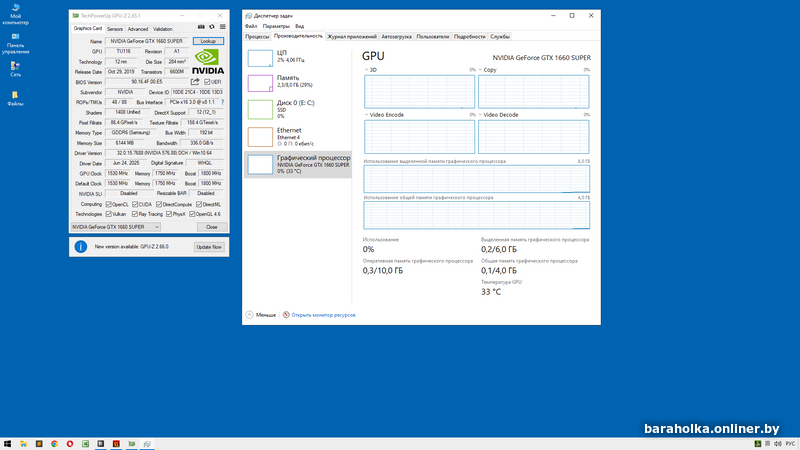This screenshot has height=450, width=800.
Task: Open the Подробности tab
Action: tap(469, 37)
